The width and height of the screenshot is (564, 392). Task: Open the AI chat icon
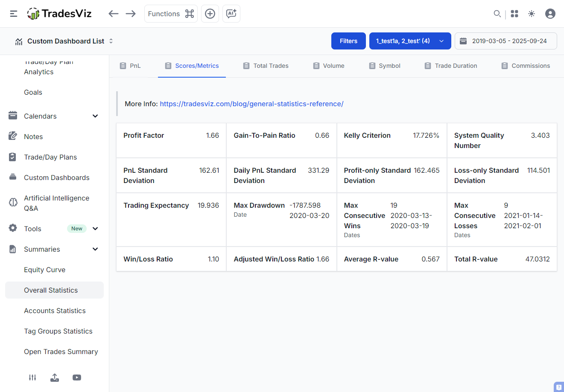click(x=231, y=14)
